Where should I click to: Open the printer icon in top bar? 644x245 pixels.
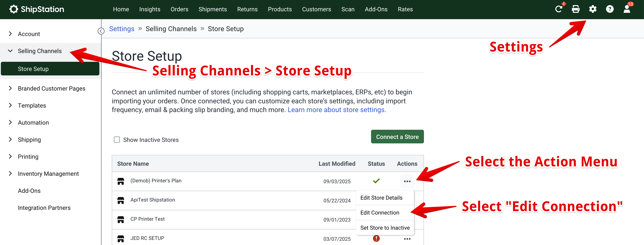[576, 9]
